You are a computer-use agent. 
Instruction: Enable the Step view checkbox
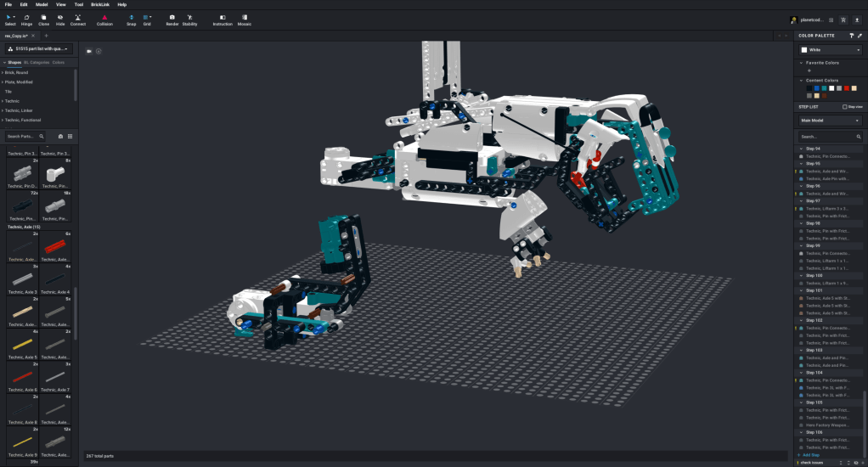[x=843, y=107]
